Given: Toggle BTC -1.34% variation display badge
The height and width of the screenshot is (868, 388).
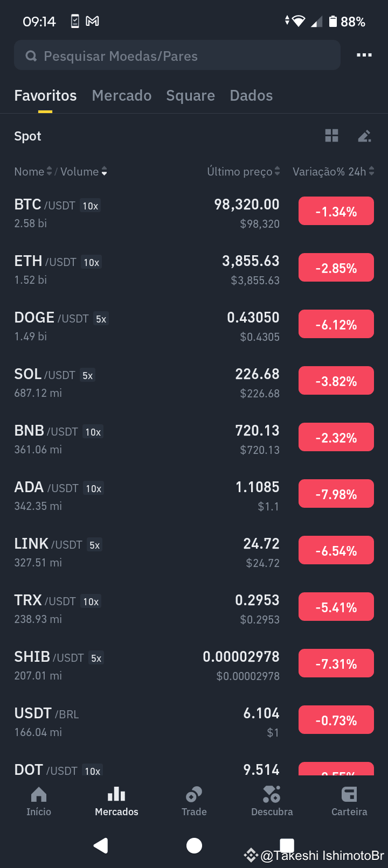Looking at the screenshot, I should tap(336, 212).
